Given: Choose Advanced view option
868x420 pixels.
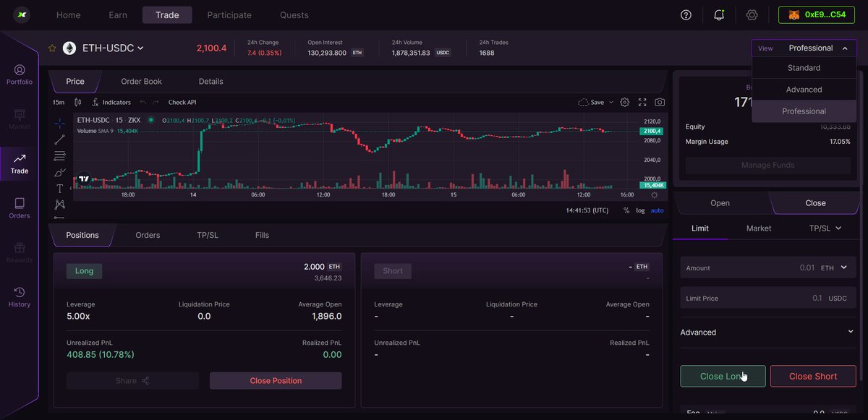Looking at the screenshot, I should point(804,90).
